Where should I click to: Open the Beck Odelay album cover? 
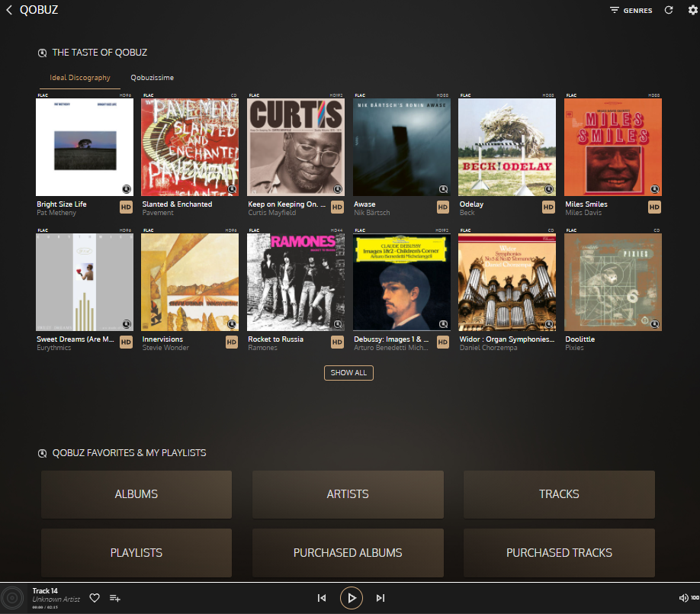507,147
